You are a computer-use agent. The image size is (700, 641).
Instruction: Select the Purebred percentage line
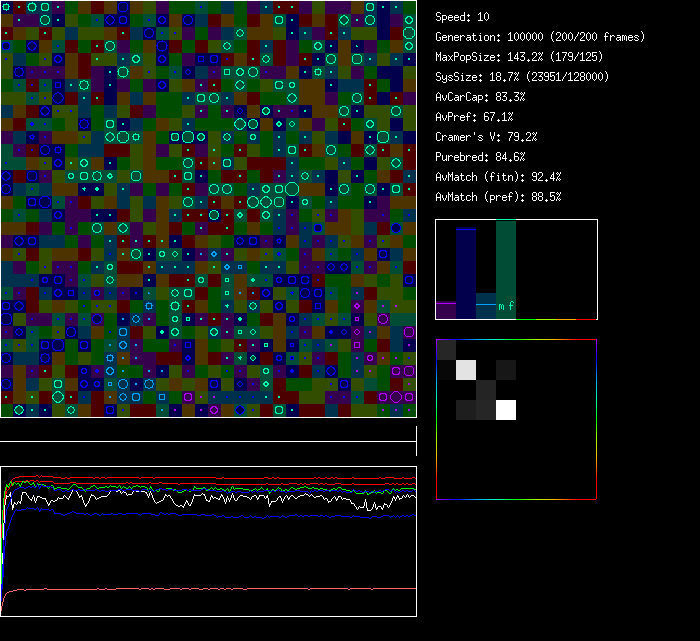[x=480, y=157]
